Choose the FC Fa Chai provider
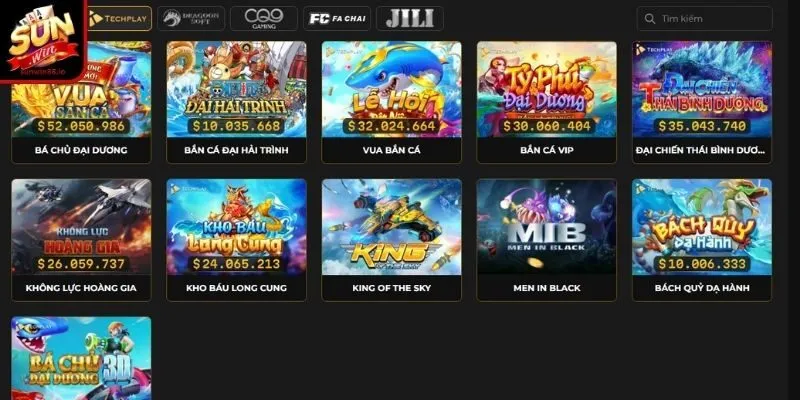This screenshot has width=800, height=400. point(337,19)
